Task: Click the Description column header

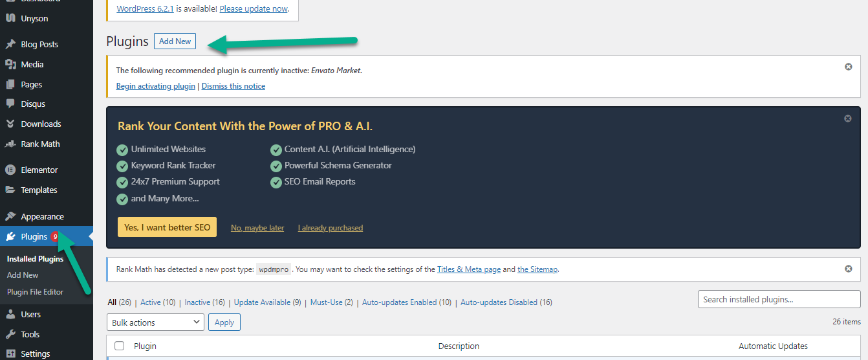Action: coord(459,346)
